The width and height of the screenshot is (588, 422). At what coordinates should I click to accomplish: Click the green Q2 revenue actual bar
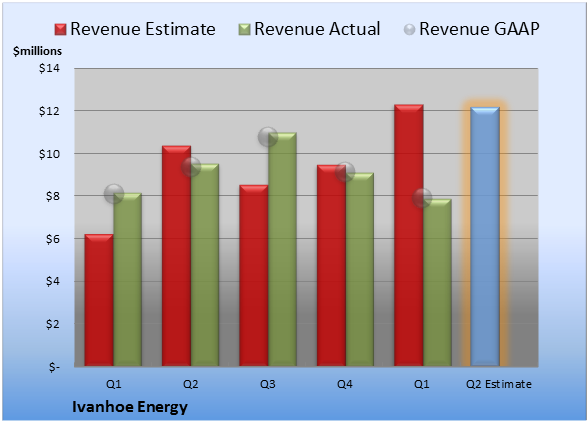(x=205, y=265)
